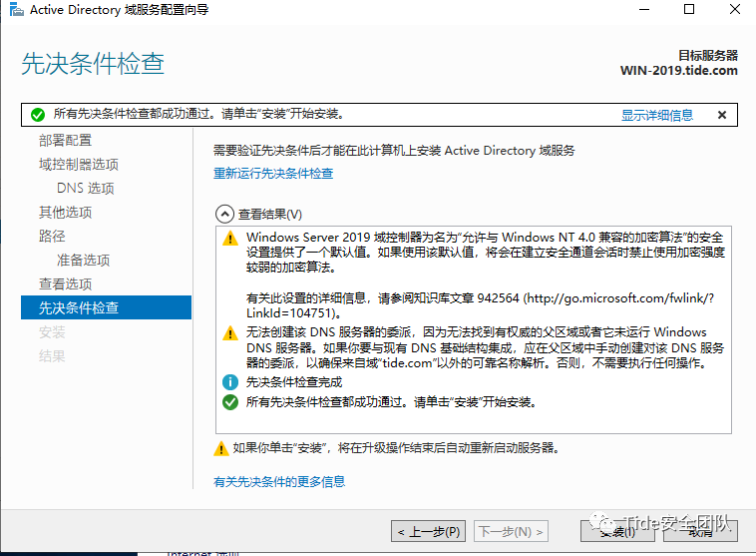Click the green success checkmark in notification bar
The height and width of the screenshot is (556, 756).
[x=38, y=115]
